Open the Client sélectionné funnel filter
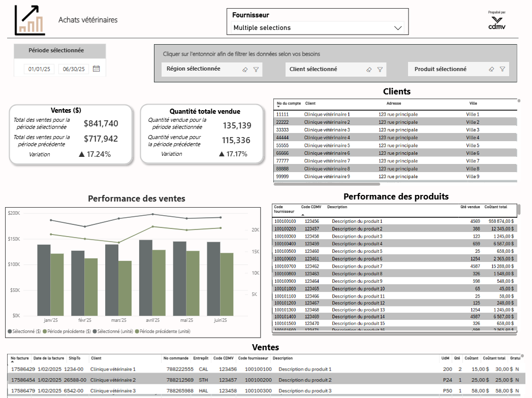Screen dimensions: 532x398 pyautogui.click(x=380, y=70)
